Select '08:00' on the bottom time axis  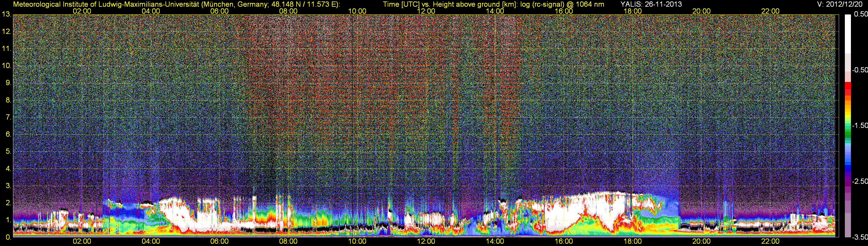coord(288,242)
